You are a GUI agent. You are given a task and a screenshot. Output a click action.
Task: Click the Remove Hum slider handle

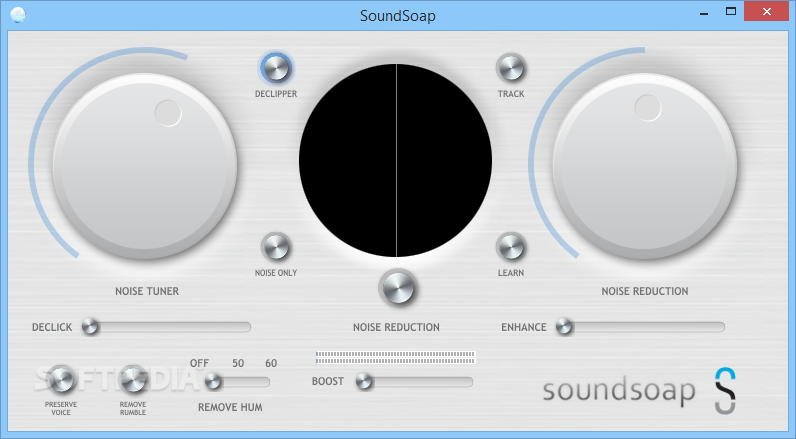[x=213, y=381]
